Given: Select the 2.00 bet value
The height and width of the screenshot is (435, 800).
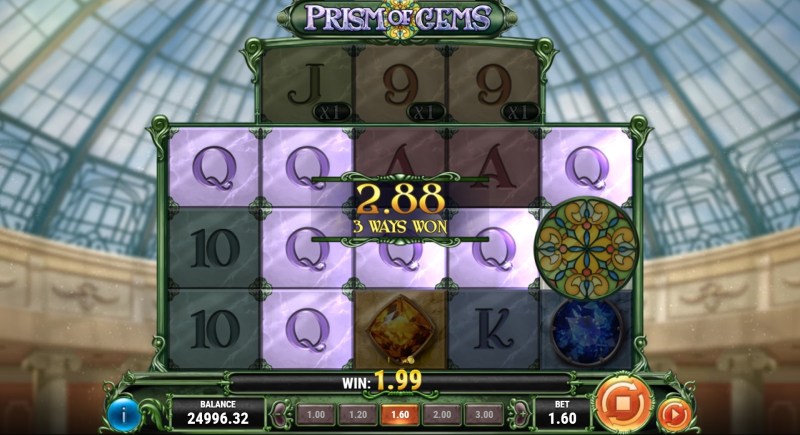Looking at the screenshot, I should pyautogui.click(x=442, y=415).
